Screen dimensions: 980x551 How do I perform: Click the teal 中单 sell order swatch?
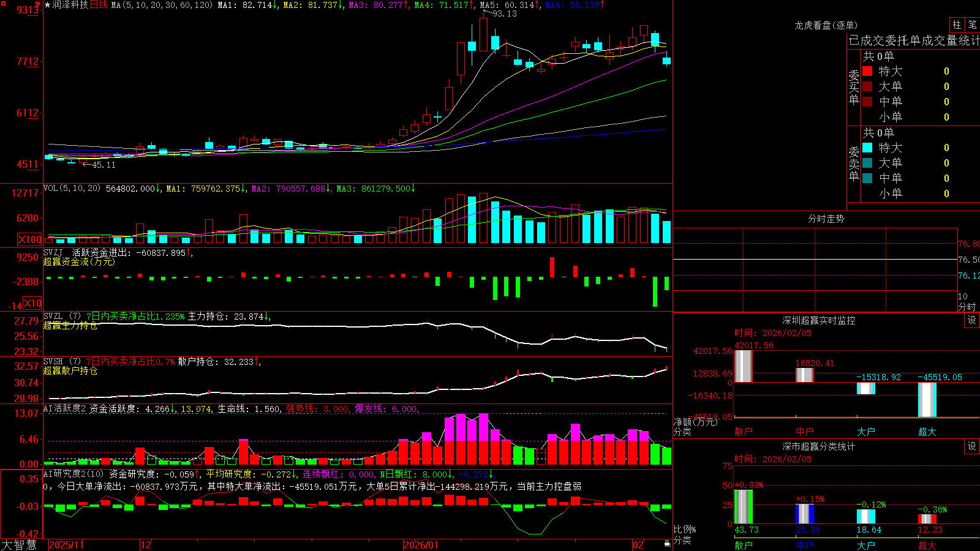[867, 178]
